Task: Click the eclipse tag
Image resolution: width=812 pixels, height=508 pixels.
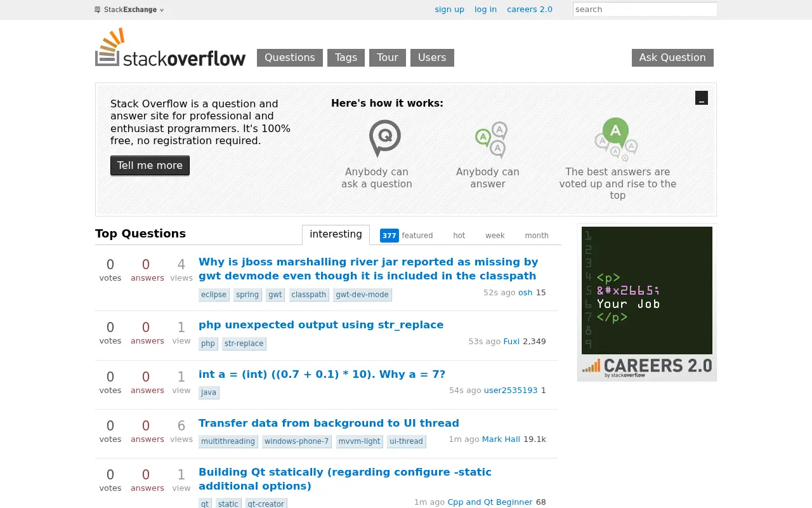Action: (214, 295)
